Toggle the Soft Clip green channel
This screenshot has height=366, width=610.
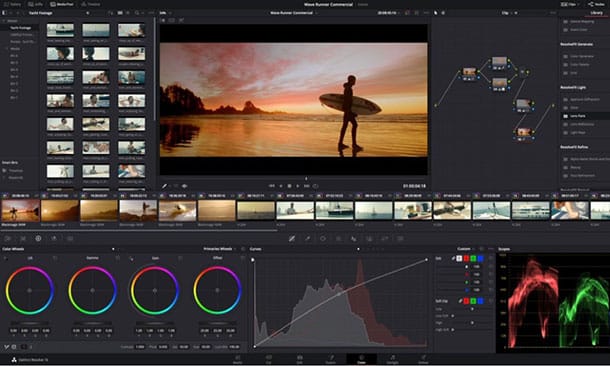[473, 301]
